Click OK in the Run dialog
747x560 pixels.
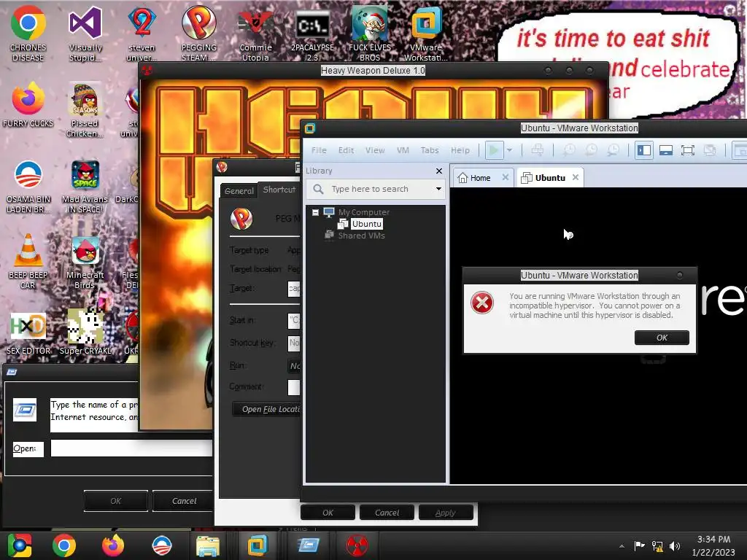point(116,501)
